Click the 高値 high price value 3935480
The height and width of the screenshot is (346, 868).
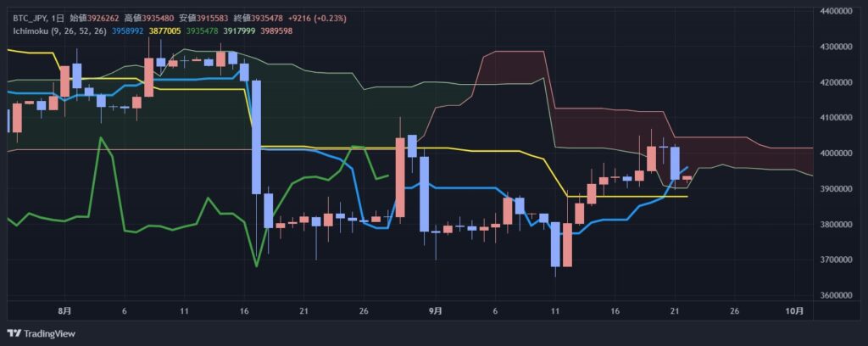[159, 18]
